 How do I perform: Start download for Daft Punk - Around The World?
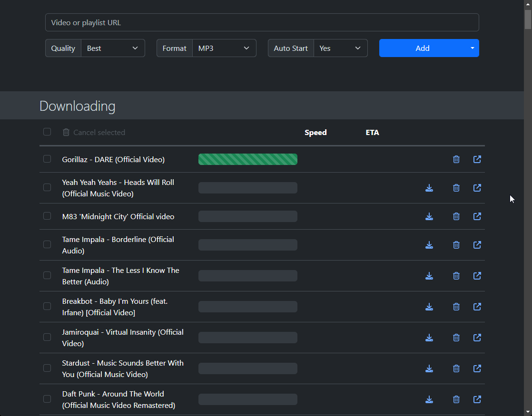click(x=429, y=399)
